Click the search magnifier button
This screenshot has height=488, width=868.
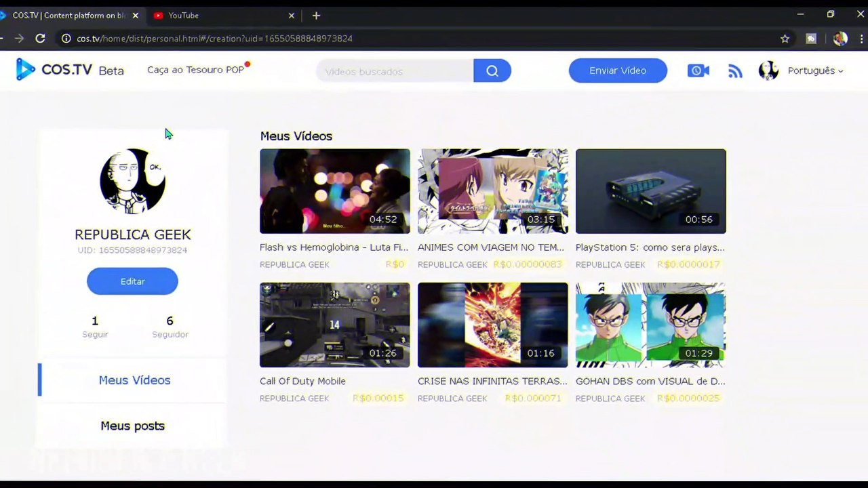[x=492, y=70]
